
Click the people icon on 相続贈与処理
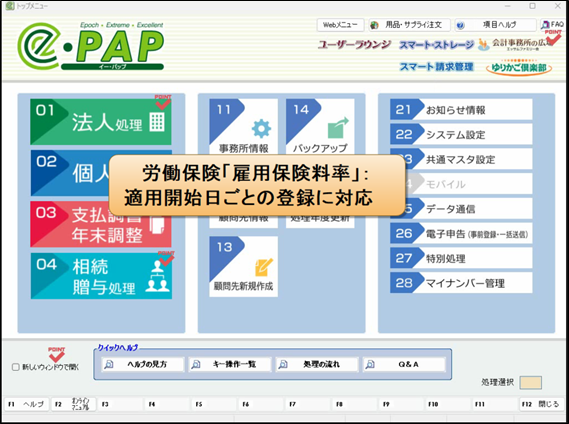157,277
